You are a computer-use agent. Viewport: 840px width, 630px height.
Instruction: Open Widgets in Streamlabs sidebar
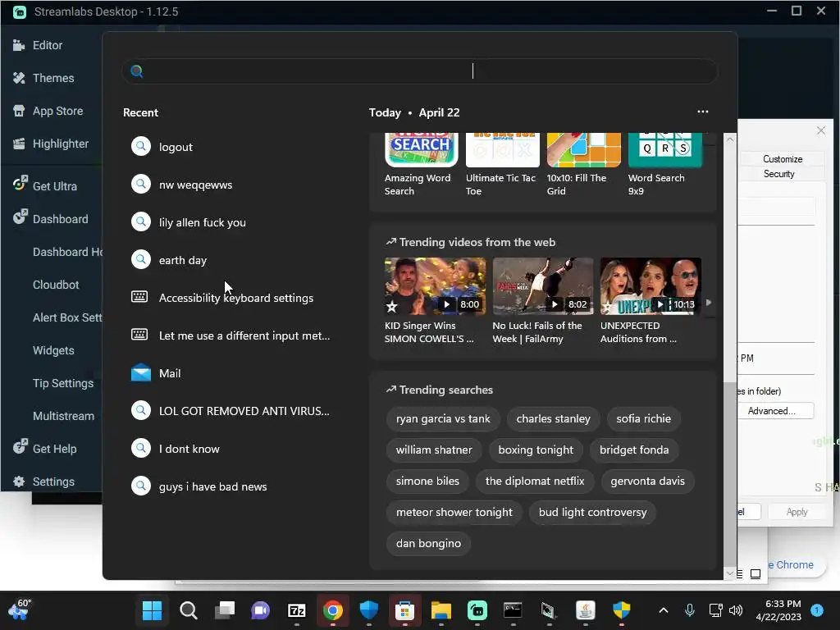tap(53, 350)
